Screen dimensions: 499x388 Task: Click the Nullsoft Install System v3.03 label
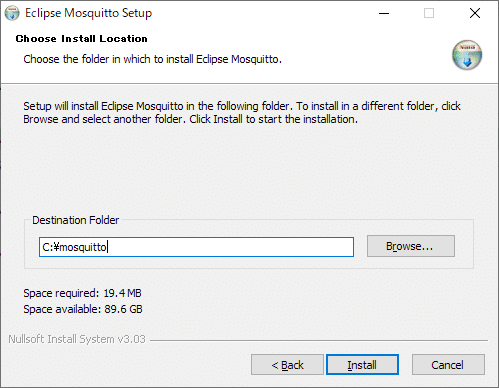[77, 339]
